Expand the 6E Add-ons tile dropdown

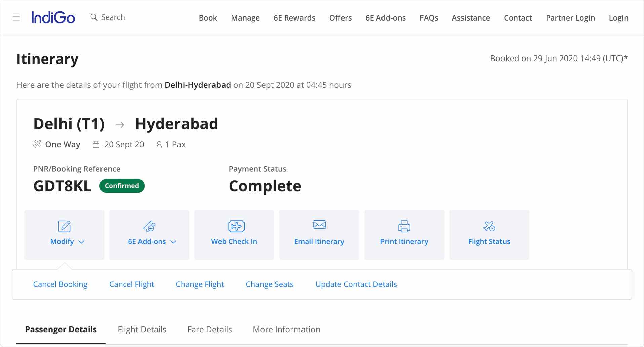(x=173, y=242)
